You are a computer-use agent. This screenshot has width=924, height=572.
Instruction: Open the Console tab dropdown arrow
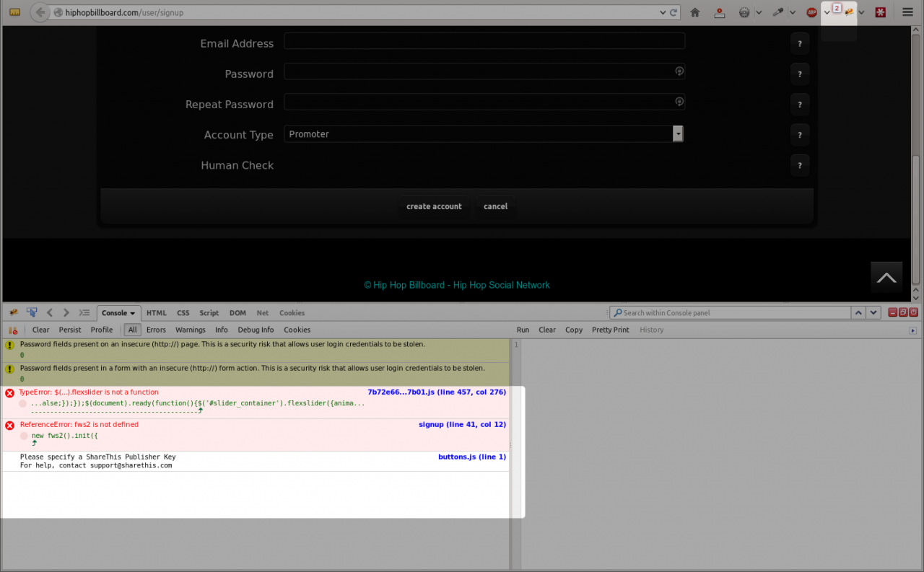pyautogui.click(x=133, y=313)
